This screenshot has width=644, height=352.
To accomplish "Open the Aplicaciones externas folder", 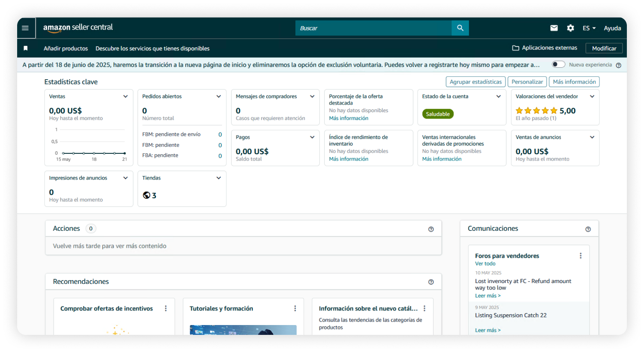I will (545, 48).
